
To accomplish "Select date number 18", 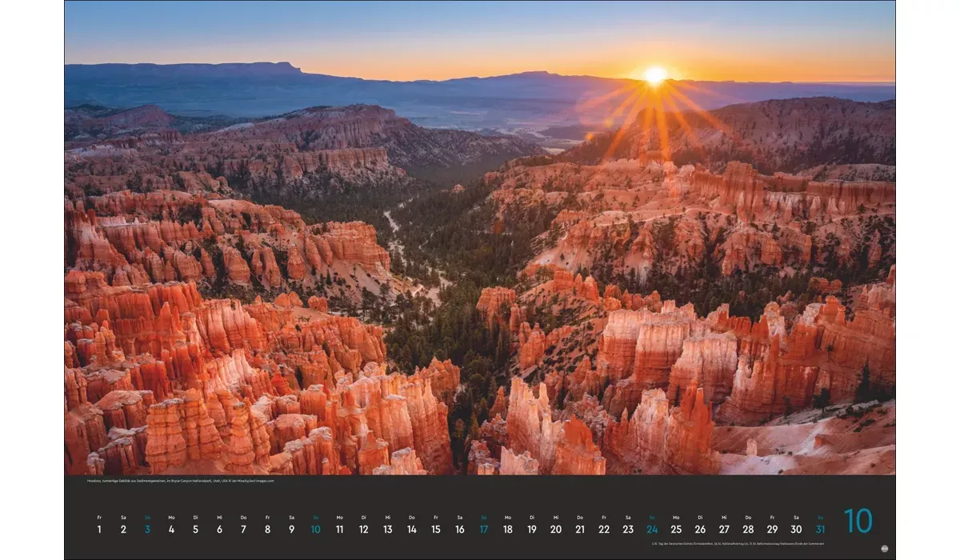I will point(507,530).
